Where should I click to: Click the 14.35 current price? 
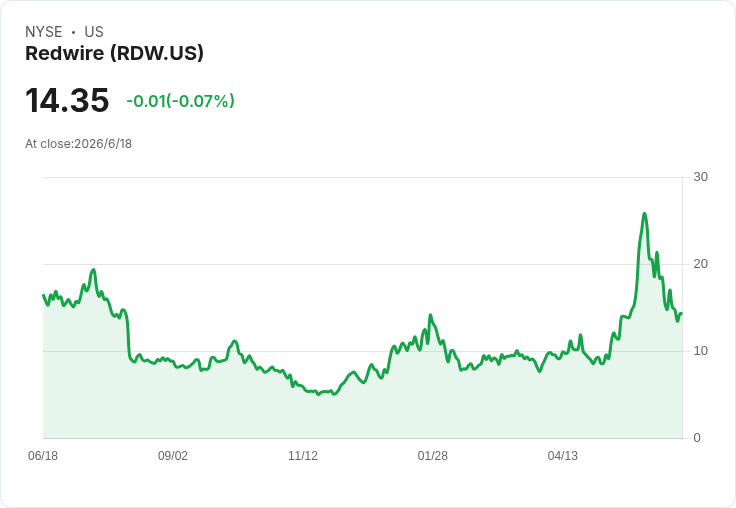tap(67, 100)
